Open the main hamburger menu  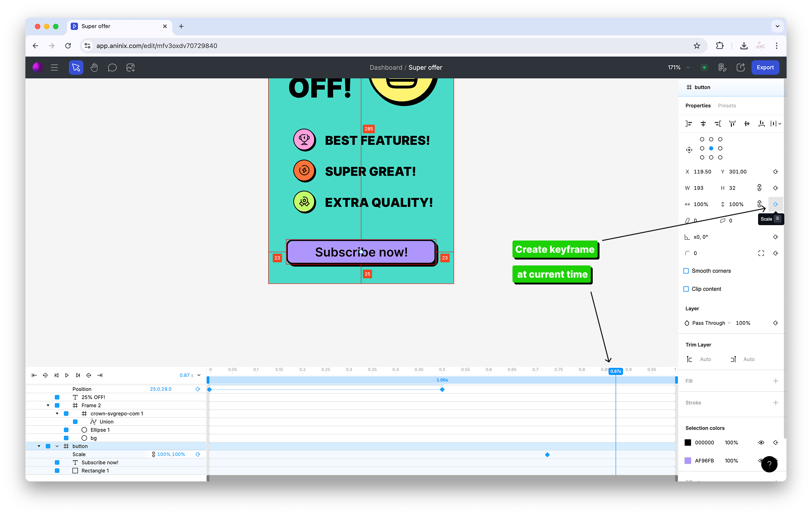pos(54,67)
